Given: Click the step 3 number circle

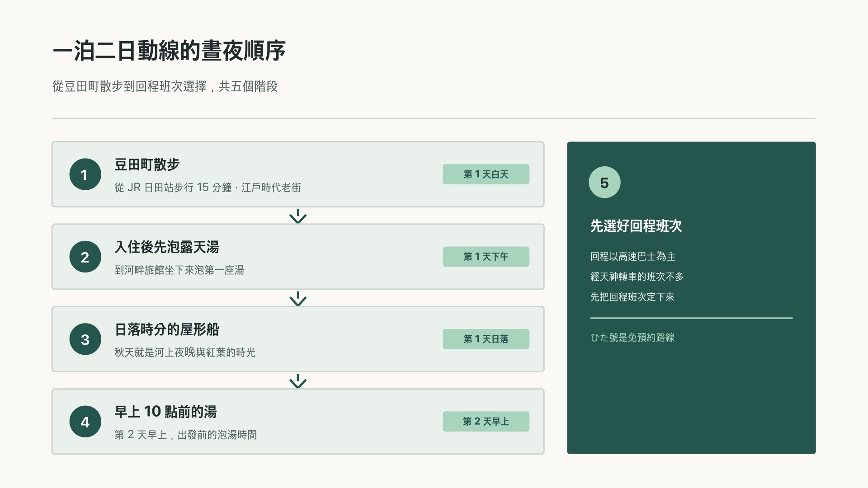Looking at the screenshot, I should click(x=85, y=339).
